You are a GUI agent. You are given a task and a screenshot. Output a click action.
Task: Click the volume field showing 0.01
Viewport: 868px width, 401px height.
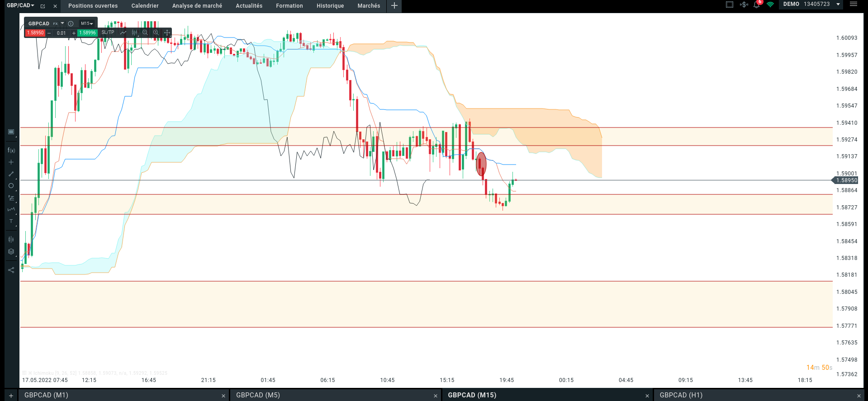62,33
